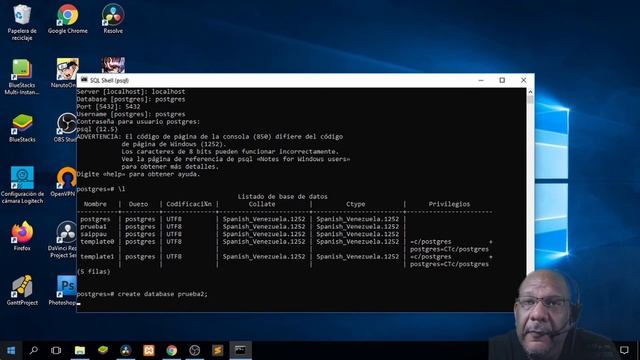The height and width of the screenshot is (360, 640).
Task: Open the Windows Start menu
Action: click(x=11, y=350)
